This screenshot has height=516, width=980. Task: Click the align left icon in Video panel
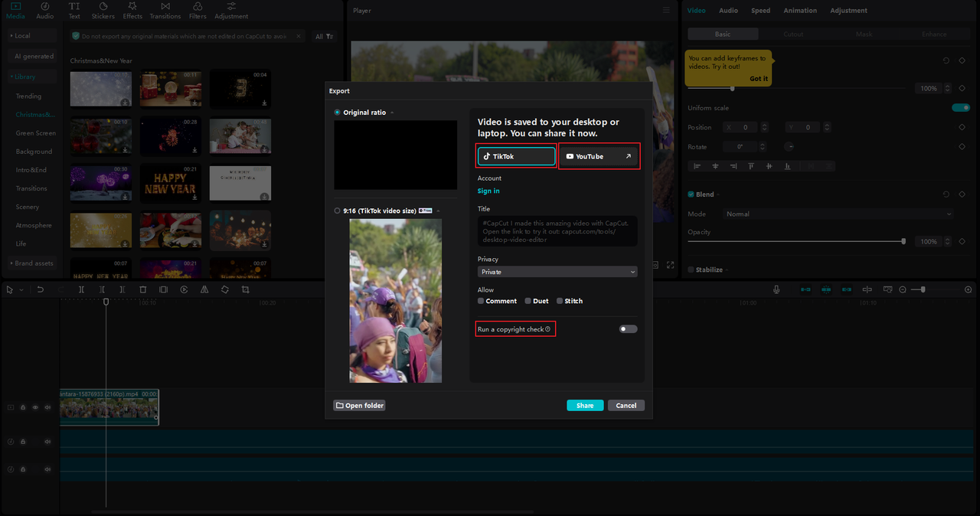click(x=697, y=166)
